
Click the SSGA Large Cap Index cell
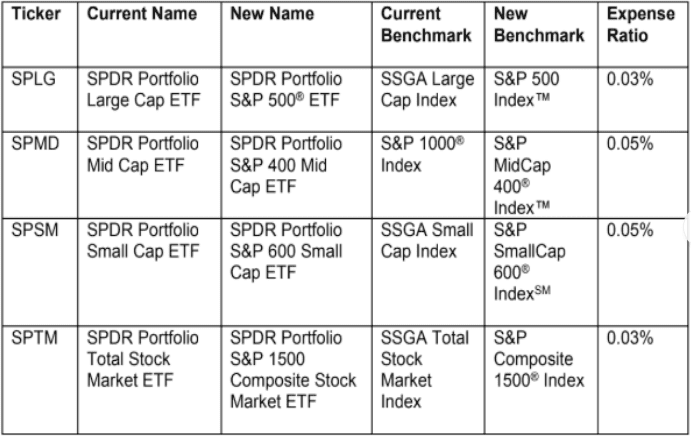tap(428, 99)
